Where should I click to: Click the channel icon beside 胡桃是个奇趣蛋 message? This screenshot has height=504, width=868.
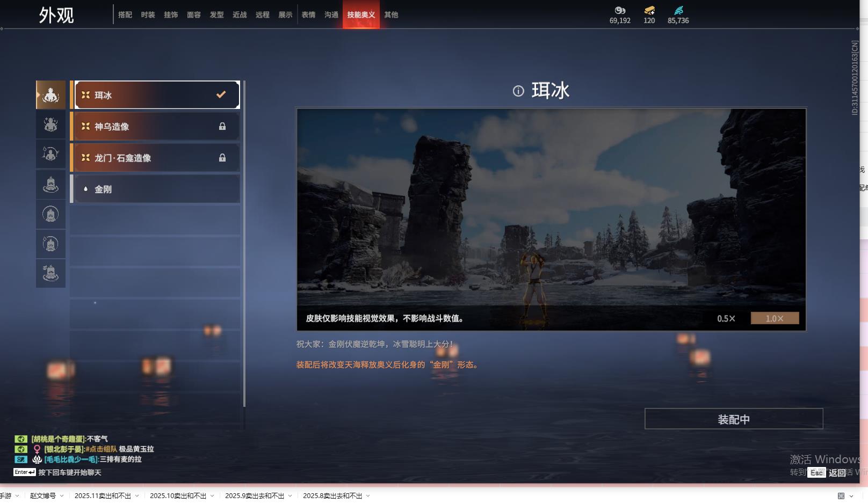[x=20, y=439]
